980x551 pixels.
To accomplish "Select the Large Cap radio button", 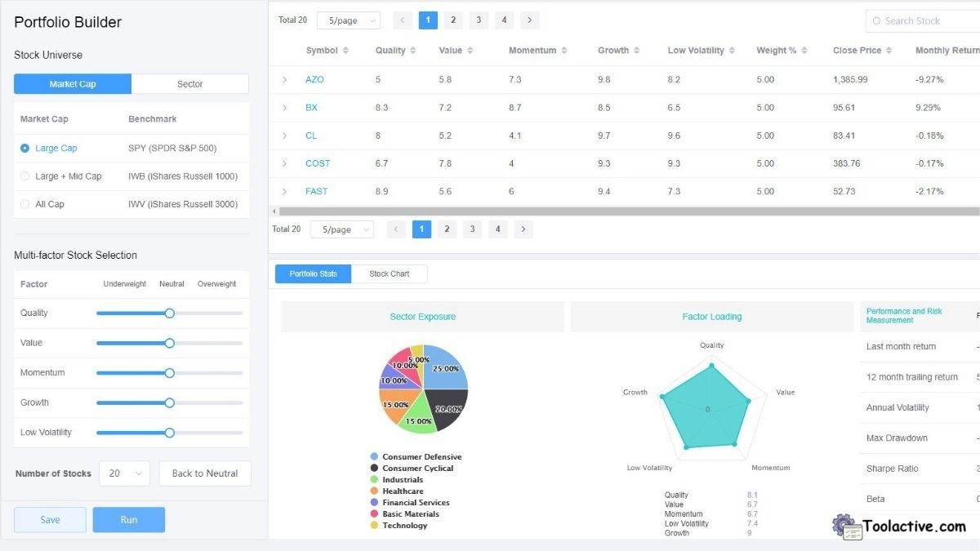I will coord(25,147).
